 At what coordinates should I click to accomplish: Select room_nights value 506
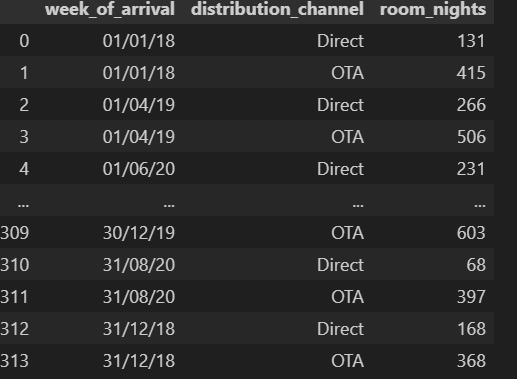point(471,137)
